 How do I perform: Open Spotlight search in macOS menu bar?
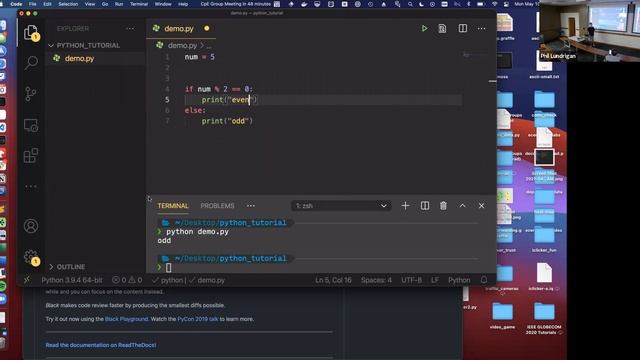(410, 4)
